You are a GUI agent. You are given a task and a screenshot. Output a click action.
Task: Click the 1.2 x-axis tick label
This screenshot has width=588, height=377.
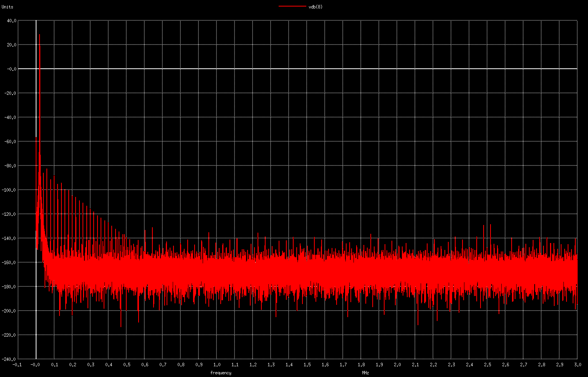pyautogui.click(x=253, y=365)
